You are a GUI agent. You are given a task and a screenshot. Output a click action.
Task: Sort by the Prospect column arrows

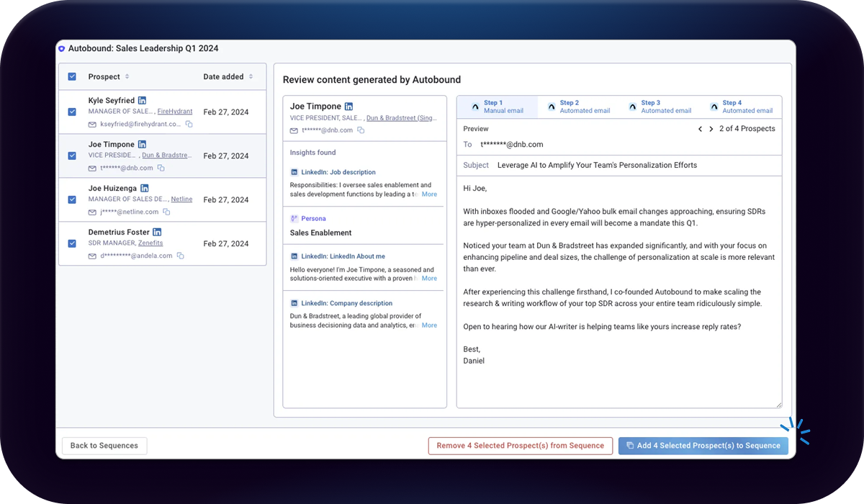[x=127, y=76]
